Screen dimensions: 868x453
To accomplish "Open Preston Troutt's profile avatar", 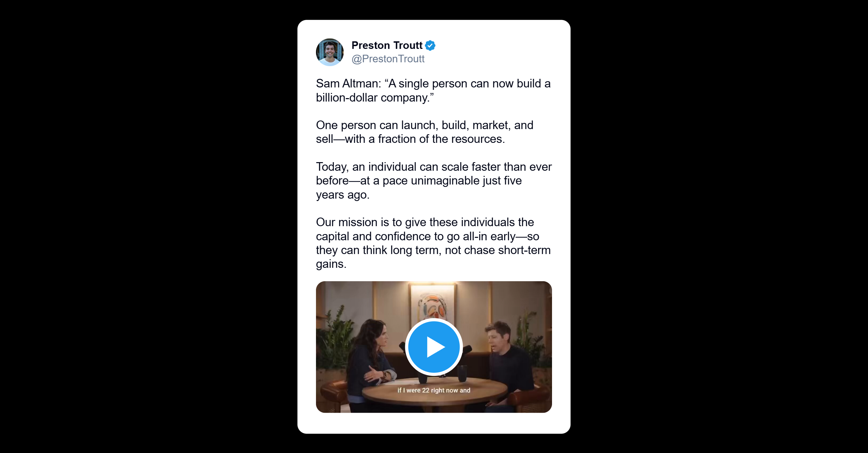I will (x=330, y=52).
